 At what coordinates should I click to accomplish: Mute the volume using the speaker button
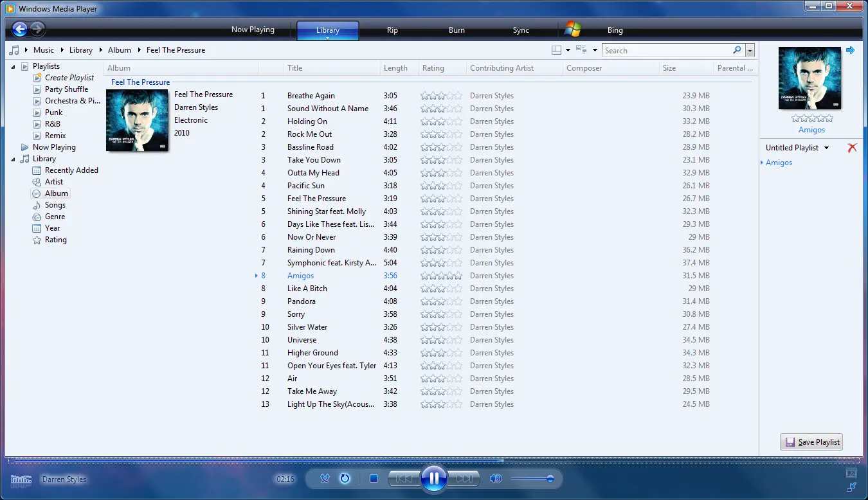click(495, 479)
